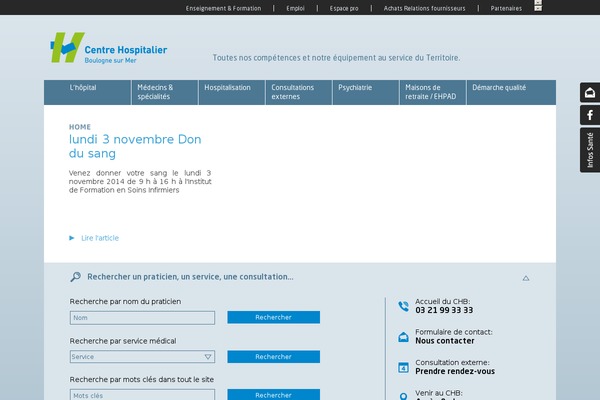Click the calendar icon next to Consultation externe
Screen dimensions: 600x400
(403, 367)
